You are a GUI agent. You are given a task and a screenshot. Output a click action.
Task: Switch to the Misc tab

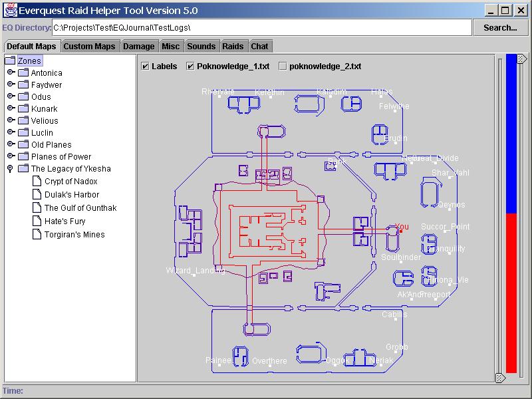[x=171, y=46]
